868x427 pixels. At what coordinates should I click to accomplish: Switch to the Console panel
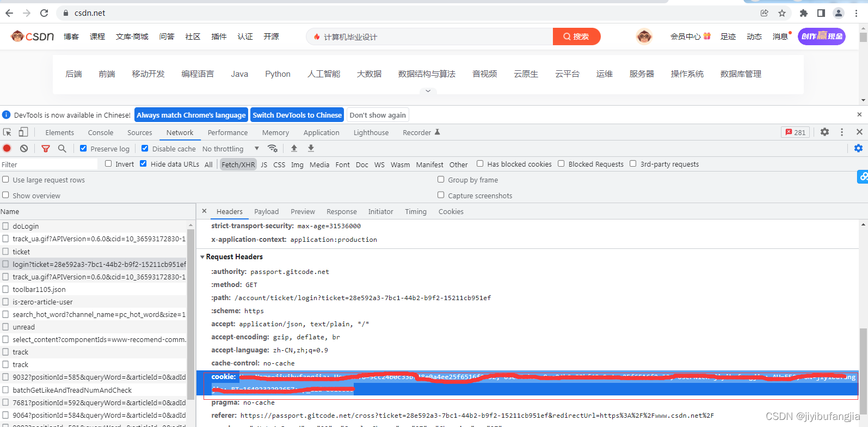tap(101, 132)
